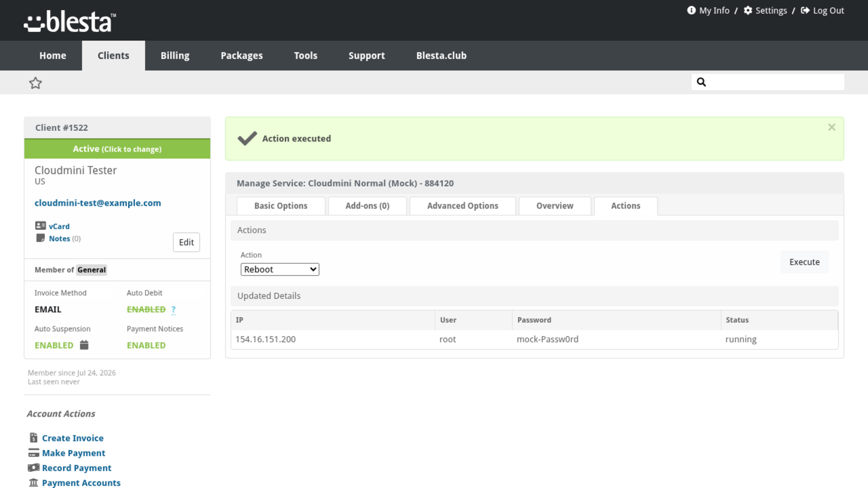Click the Notes sticky note icon
The height and width of the screenshot is (488, 868).
(40, 238)
